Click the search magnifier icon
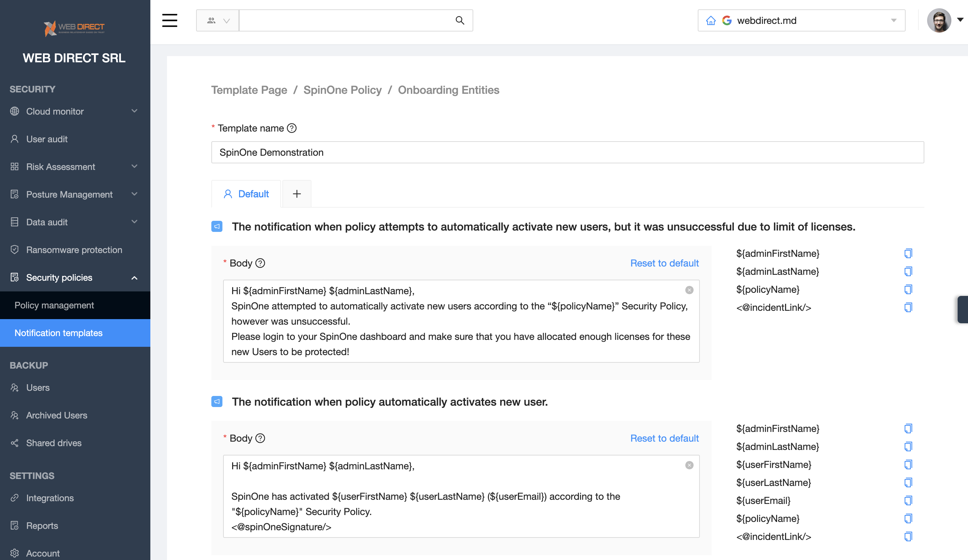The height and width of the screenshot is (560, 968). 459,20
